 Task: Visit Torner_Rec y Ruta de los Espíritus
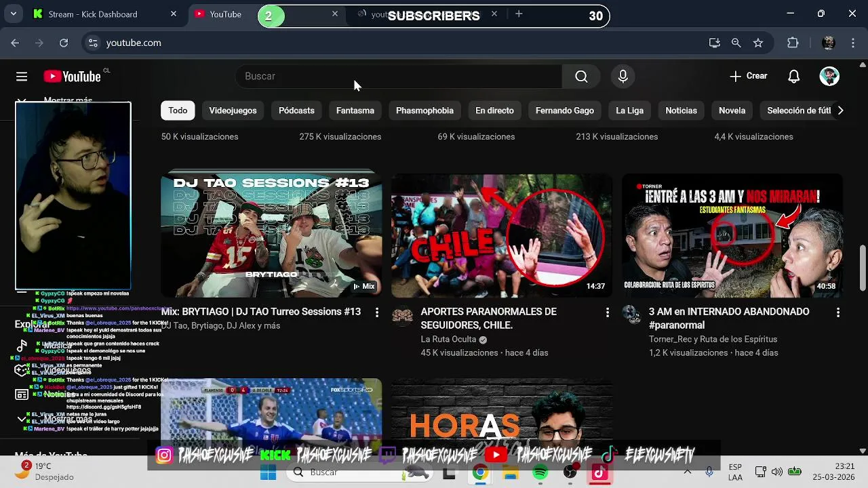pos(713,340)
